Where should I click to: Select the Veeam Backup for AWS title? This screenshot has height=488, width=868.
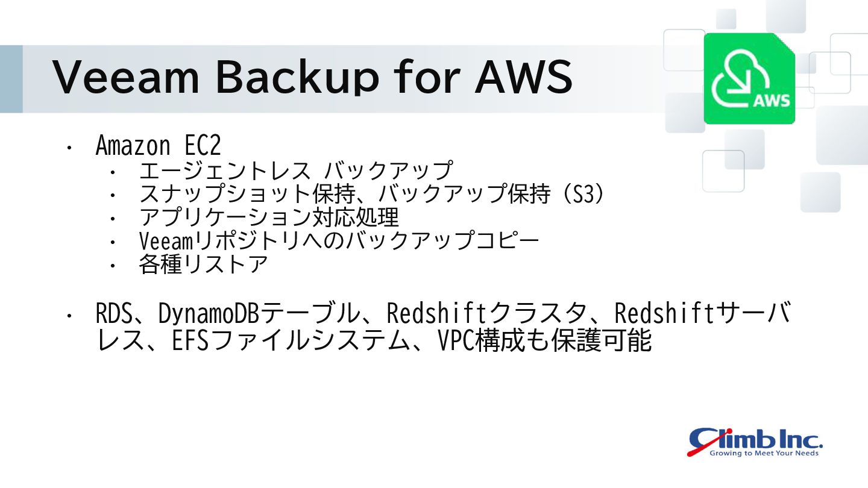(312, 77)
